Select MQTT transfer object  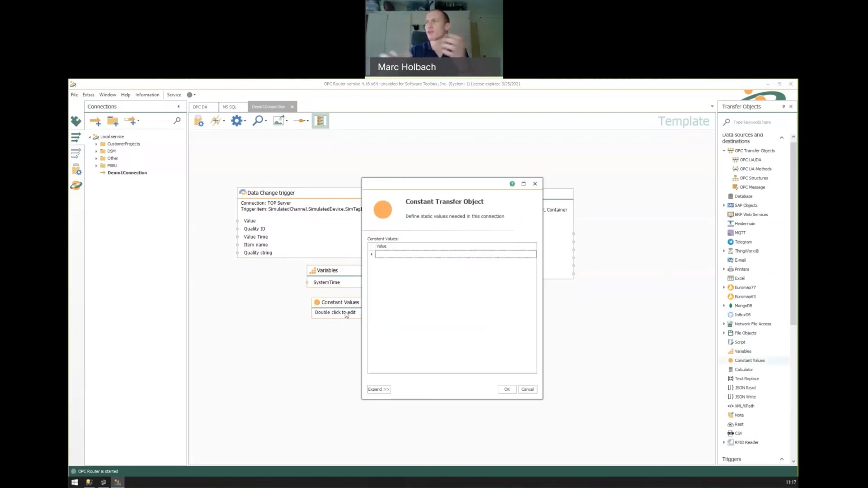[740, 233]
